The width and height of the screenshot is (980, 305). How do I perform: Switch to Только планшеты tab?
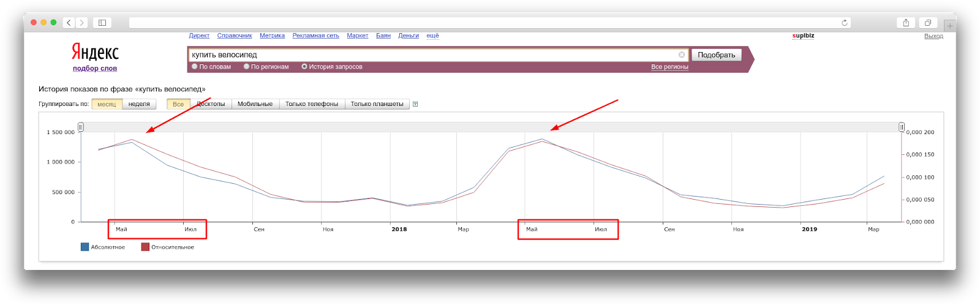point(377,104)
